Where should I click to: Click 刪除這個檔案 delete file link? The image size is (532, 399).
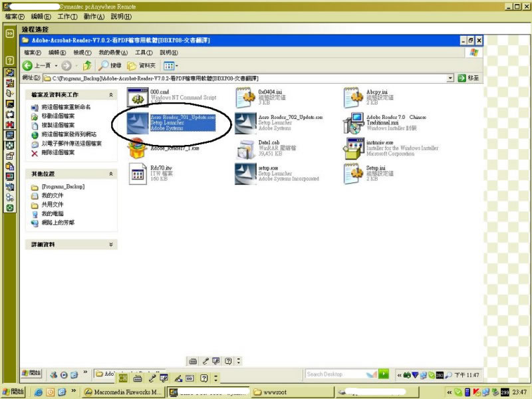tap(58, 153)
